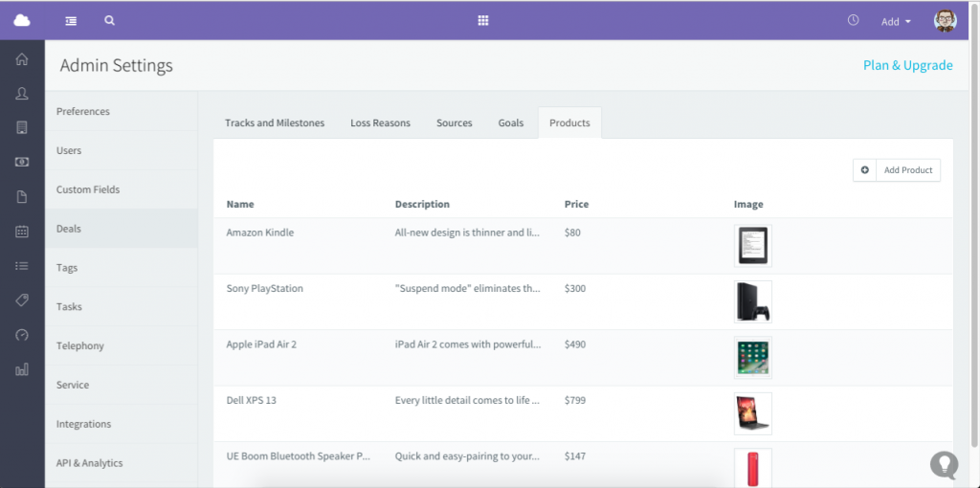
Task: Open Tags settings section
Action: [122, 267]
